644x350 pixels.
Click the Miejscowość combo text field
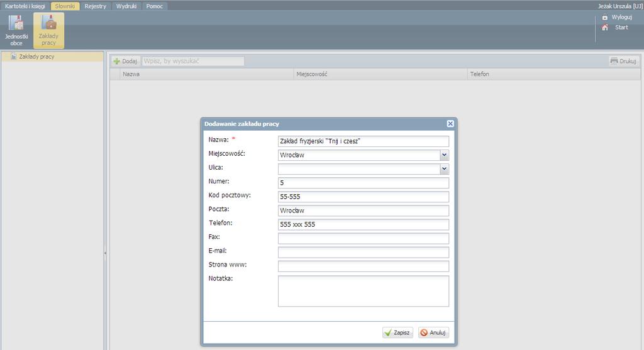pyautogui.click(x=359, y=155)
